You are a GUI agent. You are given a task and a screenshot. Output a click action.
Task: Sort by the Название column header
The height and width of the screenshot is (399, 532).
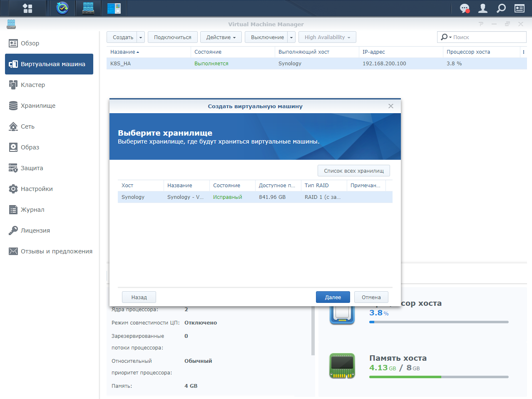(149, 52)
